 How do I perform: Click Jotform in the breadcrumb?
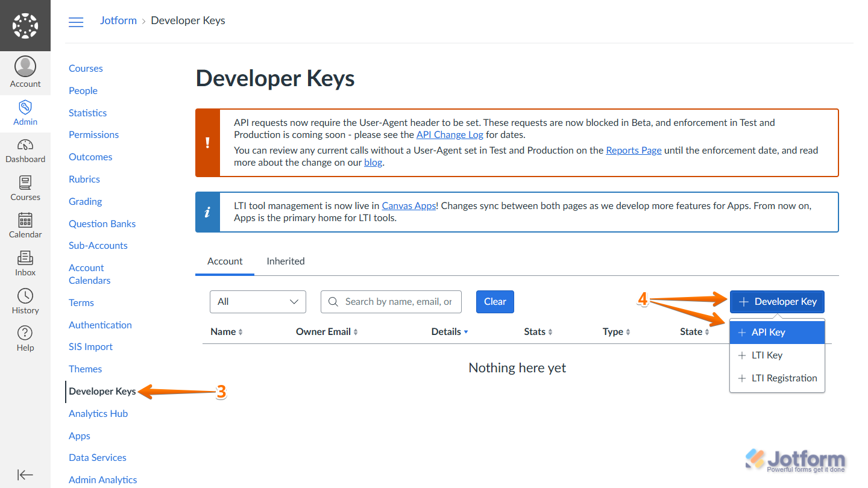tap(118, 20)
